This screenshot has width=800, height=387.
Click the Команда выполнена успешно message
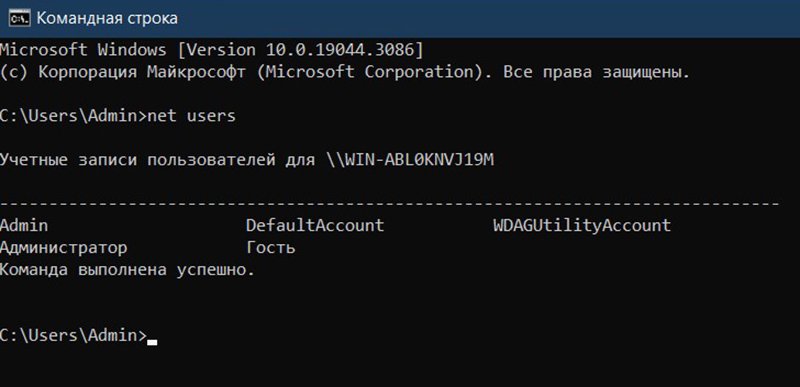[127, 270]
